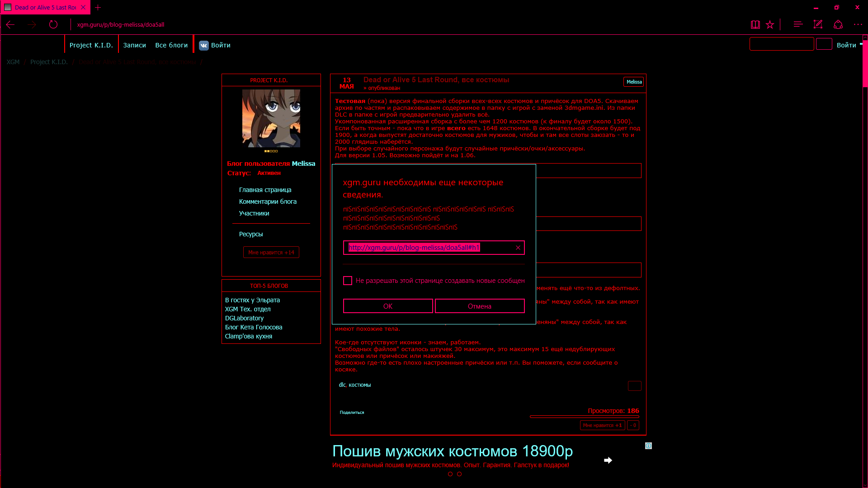Open Записи navigation item

point(135,45)
